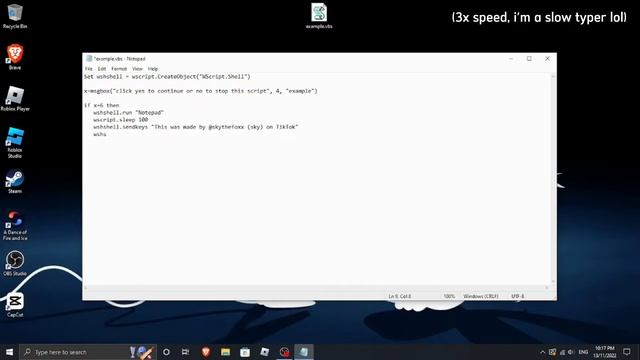Open the Edit menu in Notepad
Screen dimensions: 640x360
tap(102, 69)
